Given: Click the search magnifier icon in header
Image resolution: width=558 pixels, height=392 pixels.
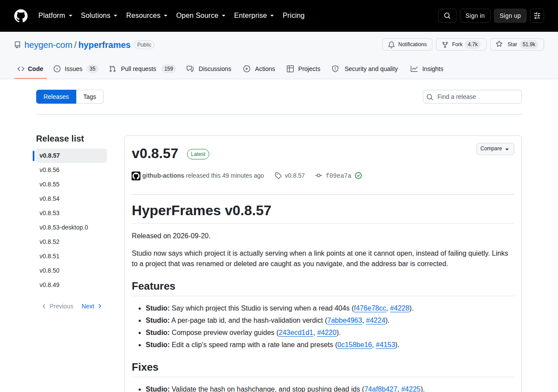Looking at the screenshot, I should click(x=447, y=16).
